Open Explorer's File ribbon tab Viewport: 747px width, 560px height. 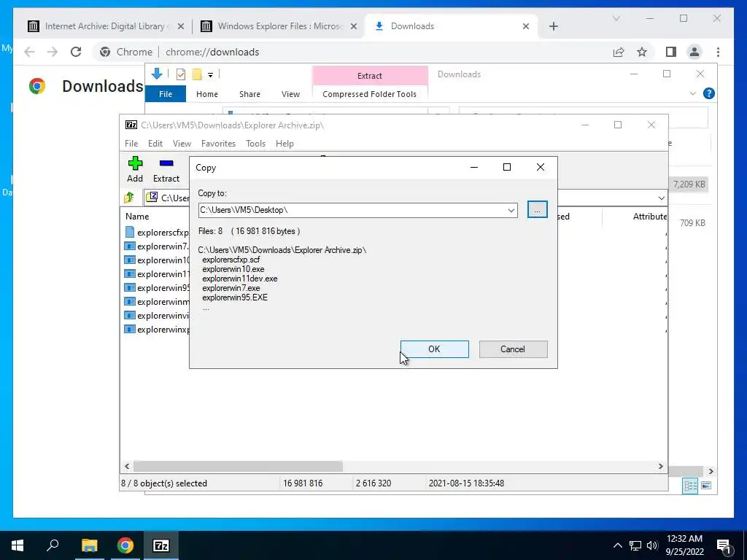point(166,94)
